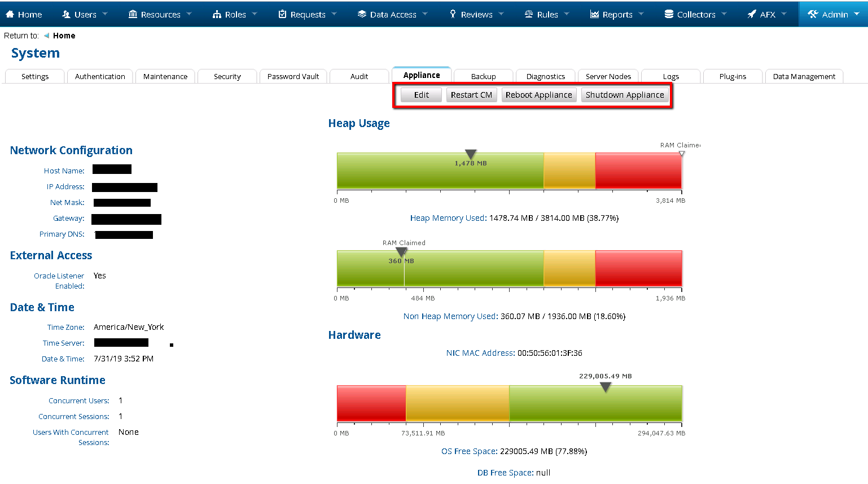This screenshot has width=868, height=484.
Task: Click the Home house icon in navbar
Action: coord(10,14)
